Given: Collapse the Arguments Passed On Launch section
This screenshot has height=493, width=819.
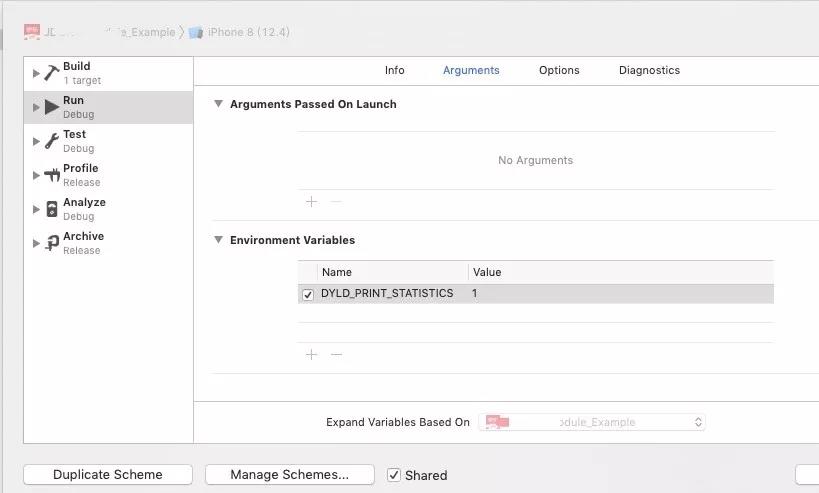Looking at the screenshot, I should point(218,104).
